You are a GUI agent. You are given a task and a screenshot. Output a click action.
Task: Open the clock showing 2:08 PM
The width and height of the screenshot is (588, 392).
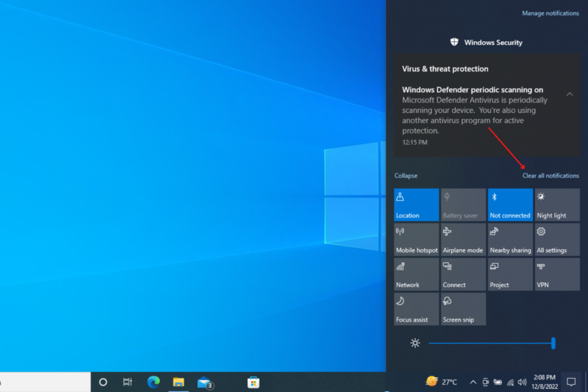[x=544, y=382]
